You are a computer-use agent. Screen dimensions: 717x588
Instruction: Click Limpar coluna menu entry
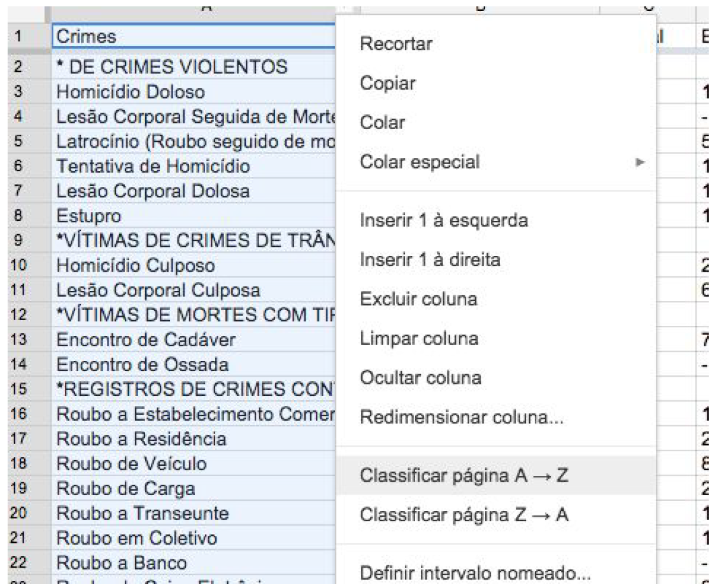[418, 338]
